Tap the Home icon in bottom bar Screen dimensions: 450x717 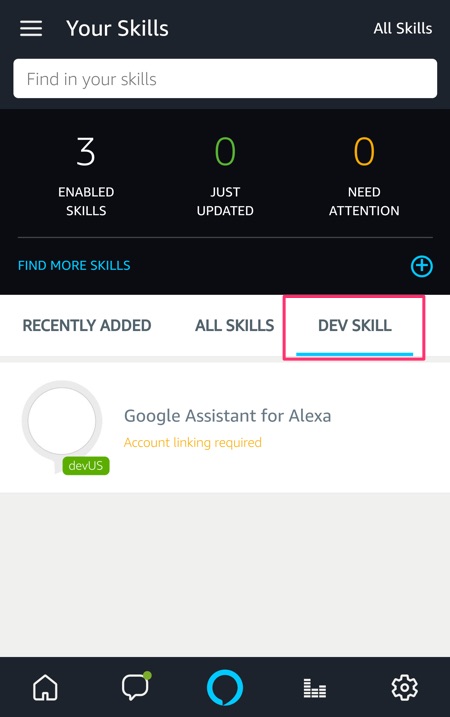(x=45, y=687)
